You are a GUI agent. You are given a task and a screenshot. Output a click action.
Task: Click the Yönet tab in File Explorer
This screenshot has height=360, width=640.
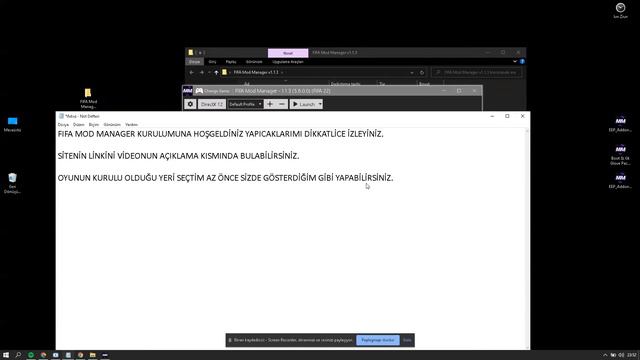tap(288, 53)
